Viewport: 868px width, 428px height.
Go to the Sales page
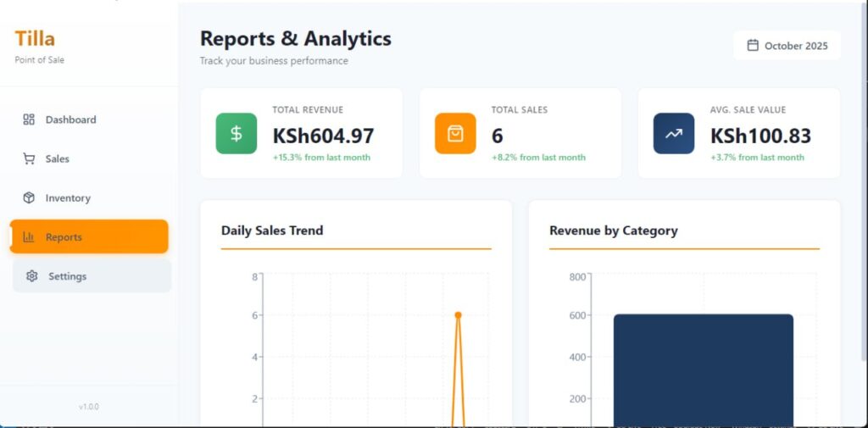[x=58, y=158]
